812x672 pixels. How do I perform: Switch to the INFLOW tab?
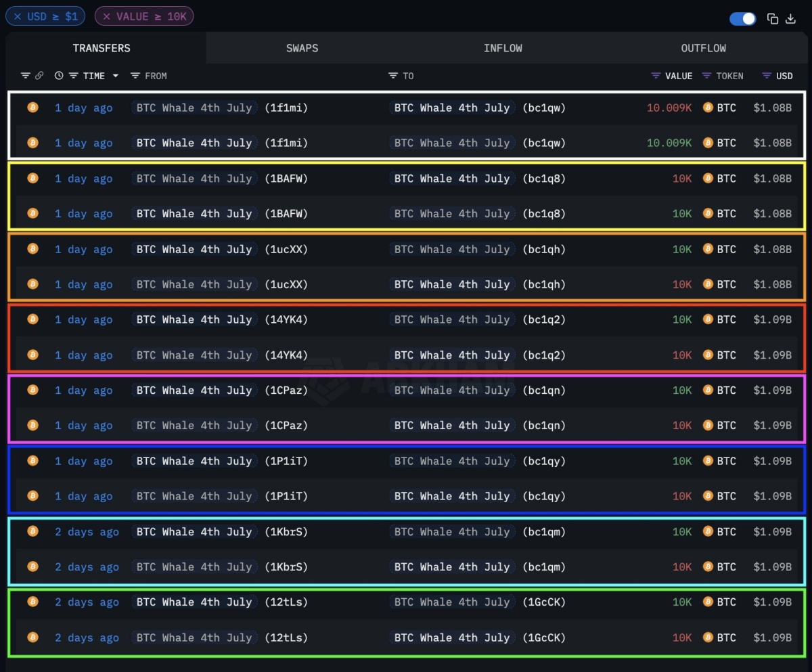(x=503, y=48)
